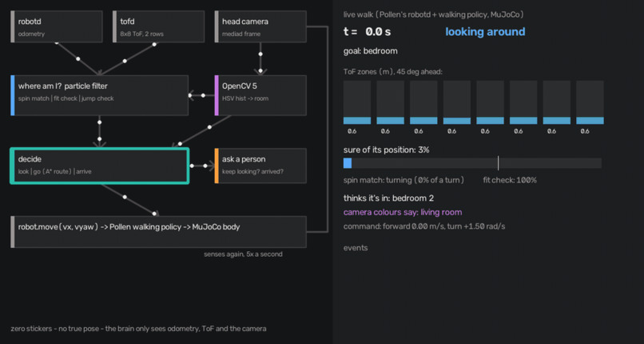Click the camera colours say living room text
644x344 pixels.
pyautogui.click(x=403, y=213)
